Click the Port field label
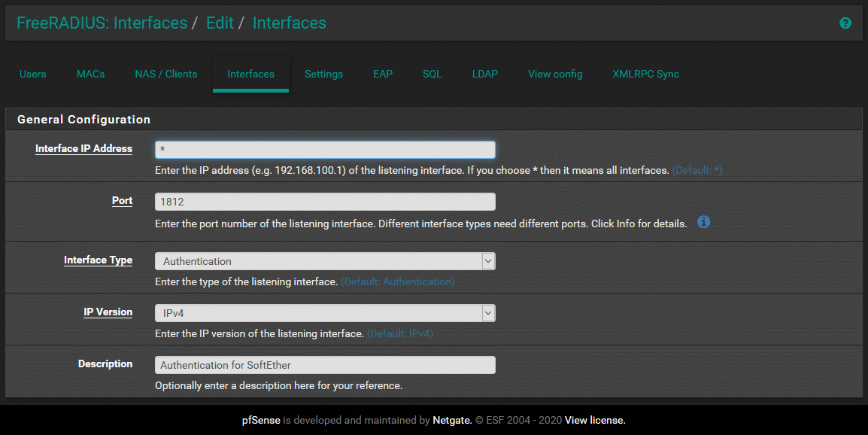The height and width of the screenshot is (435, 868). tap(122, 201)
